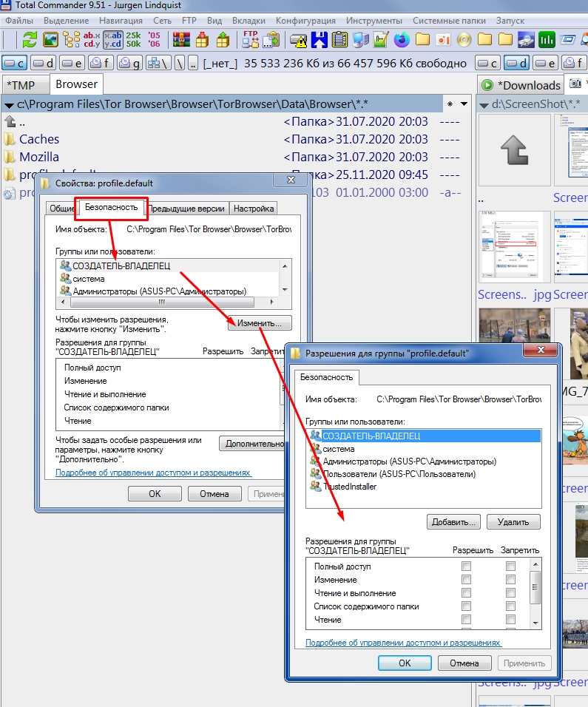The height and width of the screenshot is (707, 588).
Task: Click the Изменить... button
Action: click(260, 323)
